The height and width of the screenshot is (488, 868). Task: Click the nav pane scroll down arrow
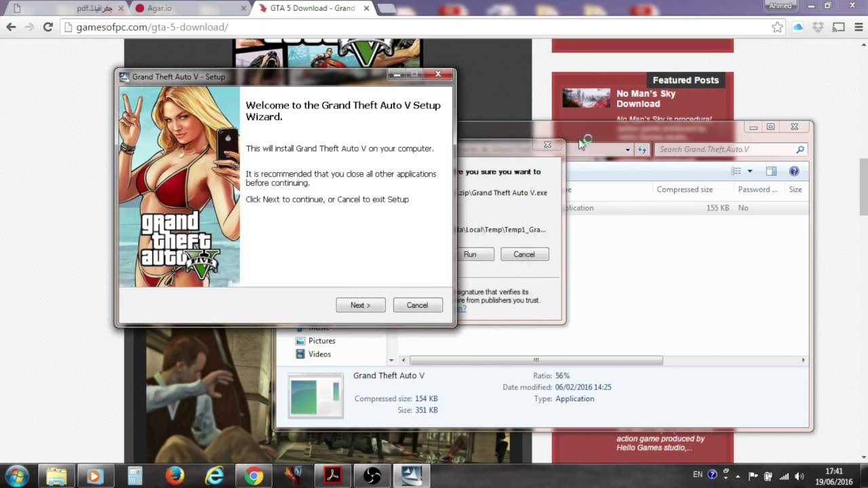pos(391,360)
